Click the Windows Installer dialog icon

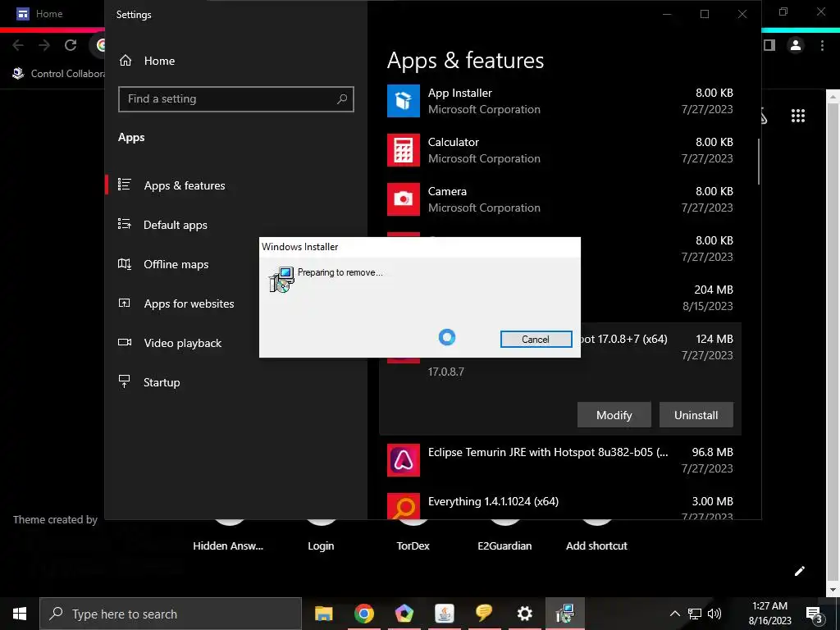281,280
